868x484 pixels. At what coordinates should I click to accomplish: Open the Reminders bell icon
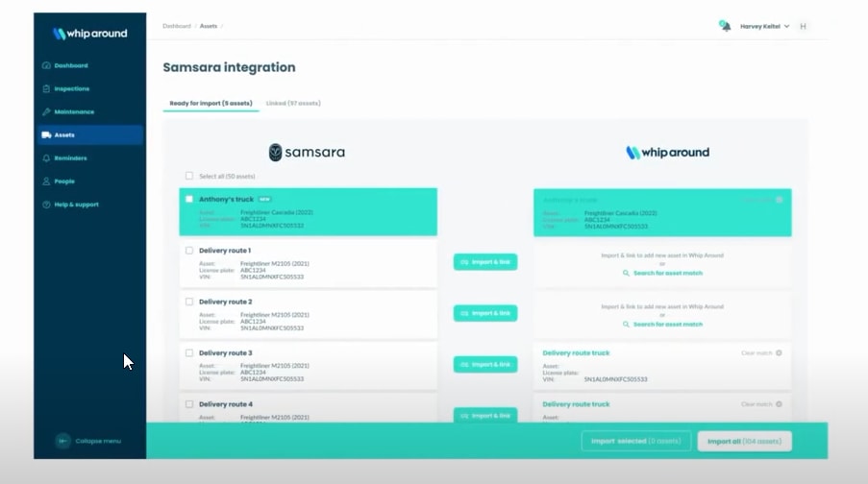tap(46, 158)
